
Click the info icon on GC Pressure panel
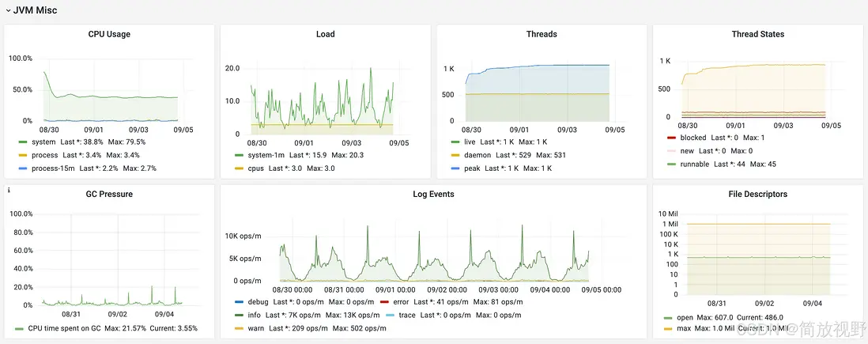coord(9,190)
